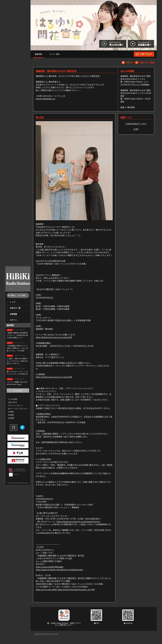Click chevron beside トップ menu item

[8, 302]
